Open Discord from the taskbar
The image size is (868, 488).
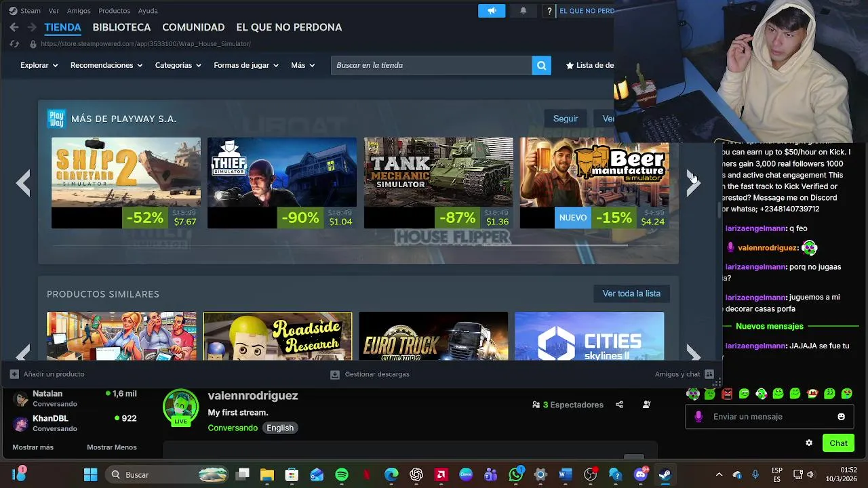[640, 474]
